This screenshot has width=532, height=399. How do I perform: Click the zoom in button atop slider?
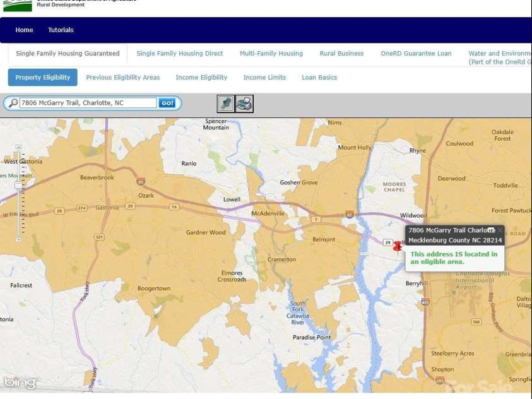(x=19, y=148)
